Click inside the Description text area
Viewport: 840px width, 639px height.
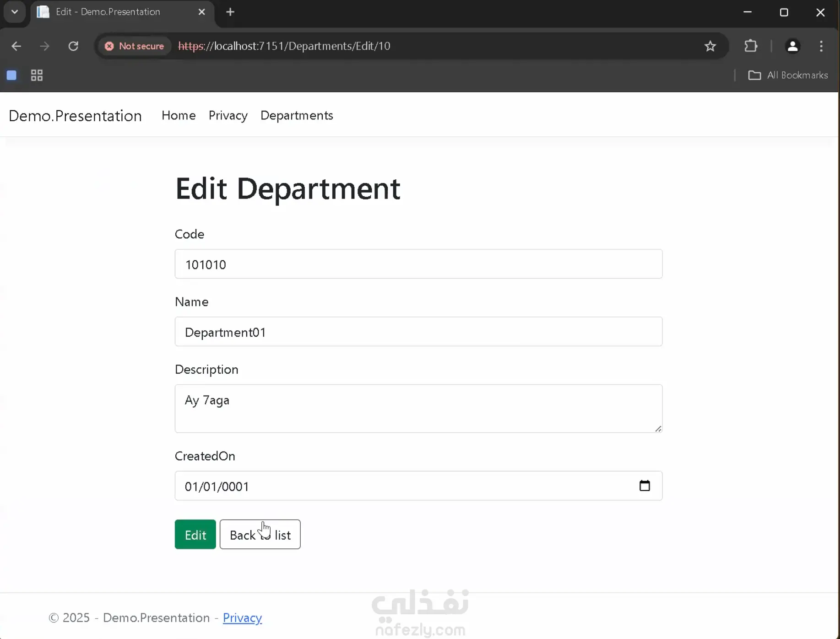coord(418,408)
